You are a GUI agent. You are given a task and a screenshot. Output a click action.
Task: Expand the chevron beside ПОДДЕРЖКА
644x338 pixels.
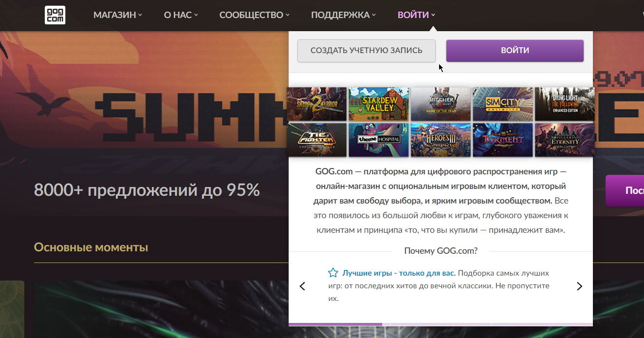[374, 15]
